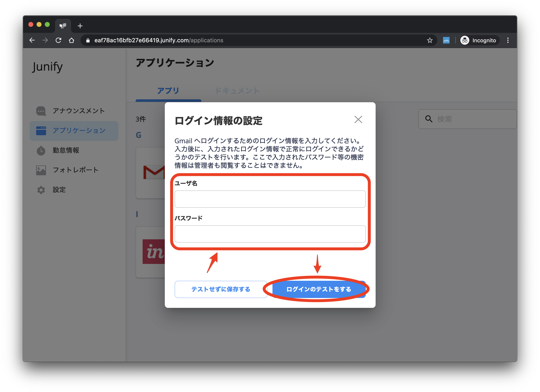Select アプリケーション in sidebar
The height and width of the screenshot is (392, 540).
tap(78, 131)
